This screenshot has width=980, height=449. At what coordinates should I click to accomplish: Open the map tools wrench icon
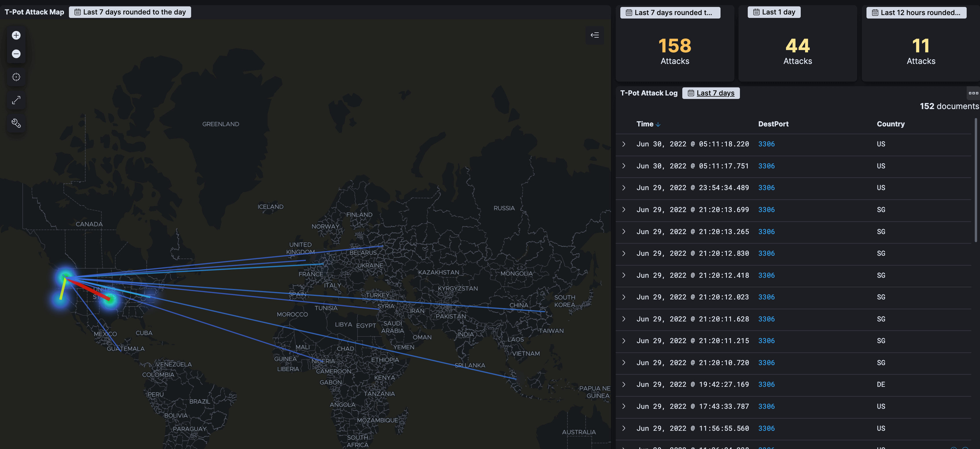pyautogui.click(x=16, y=123)
